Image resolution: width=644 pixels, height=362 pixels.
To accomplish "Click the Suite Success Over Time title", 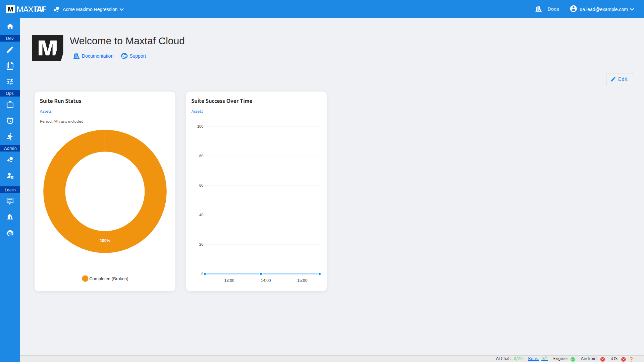I will click(222, 101).
